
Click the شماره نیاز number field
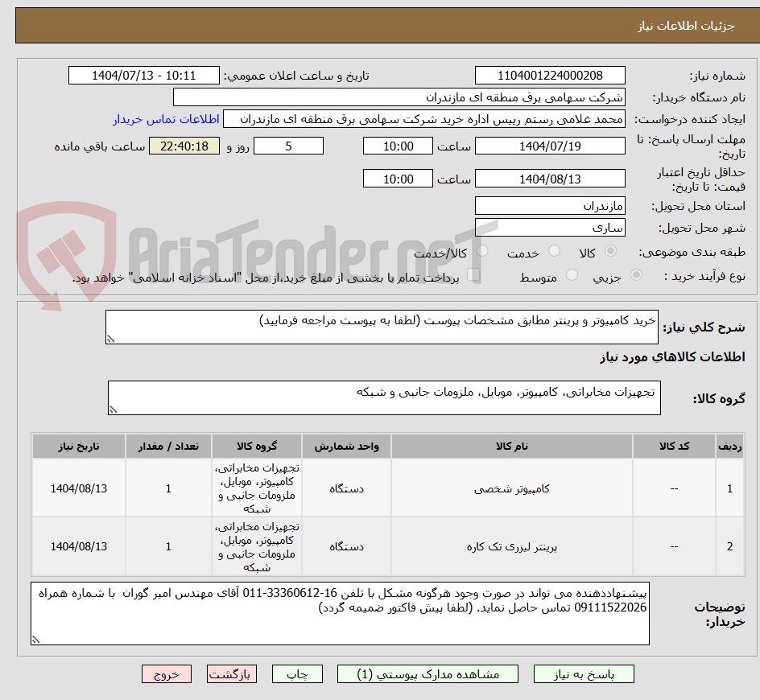(550, 75)
